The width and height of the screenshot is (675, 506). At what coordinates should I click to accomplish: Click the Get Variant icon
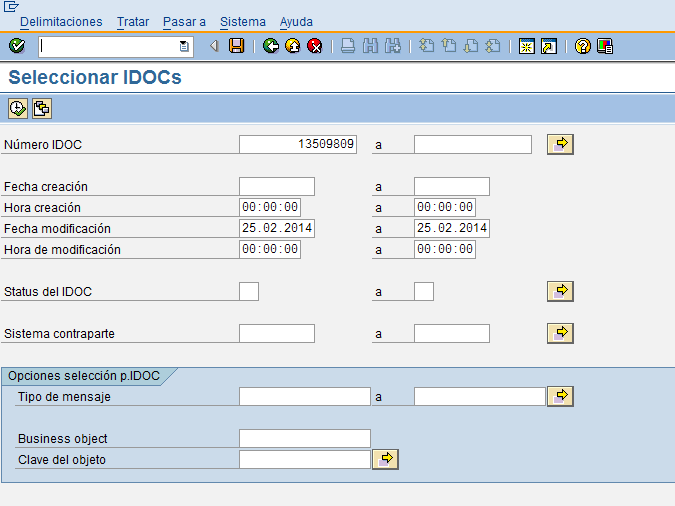pyautogui.click(x=41, y=108)
